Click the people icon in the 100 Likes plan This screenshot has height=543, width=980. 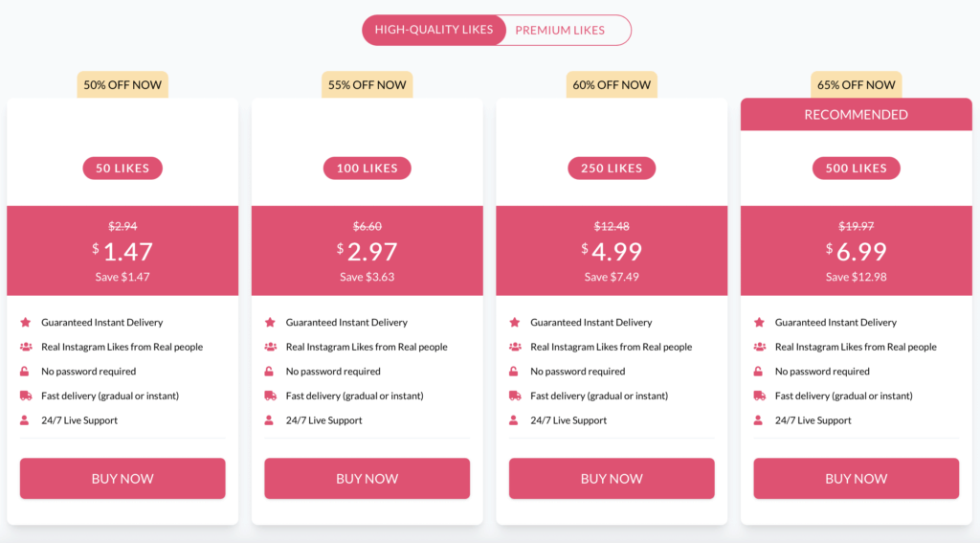(270, 347)
